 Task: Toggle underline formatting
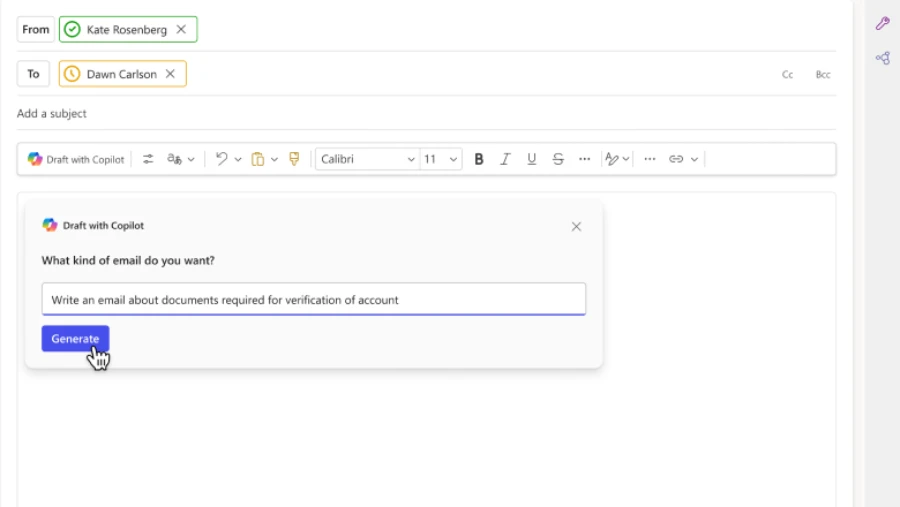[531, 159]
